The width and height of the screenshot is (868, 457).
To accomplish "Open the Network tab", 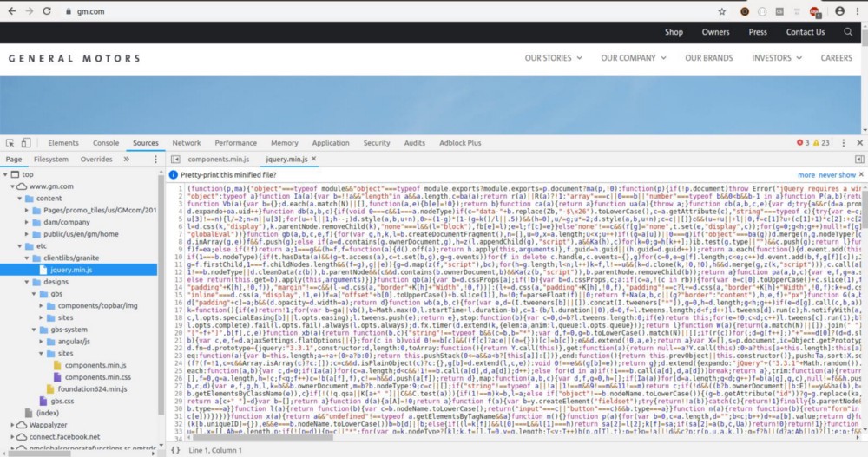I will (x=187, y=143).
